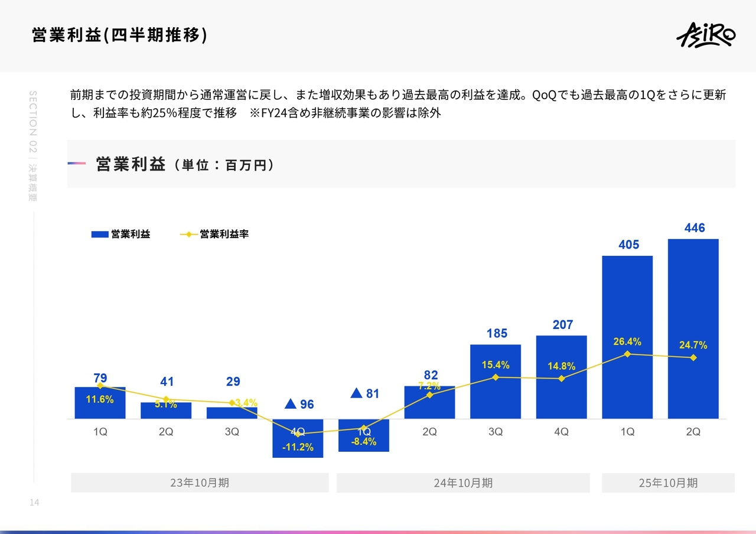The image size is (756, 534).
Task: Click the blue 営業利益 legend swatch
Action: pyautogui.click(x=100, y=235)
